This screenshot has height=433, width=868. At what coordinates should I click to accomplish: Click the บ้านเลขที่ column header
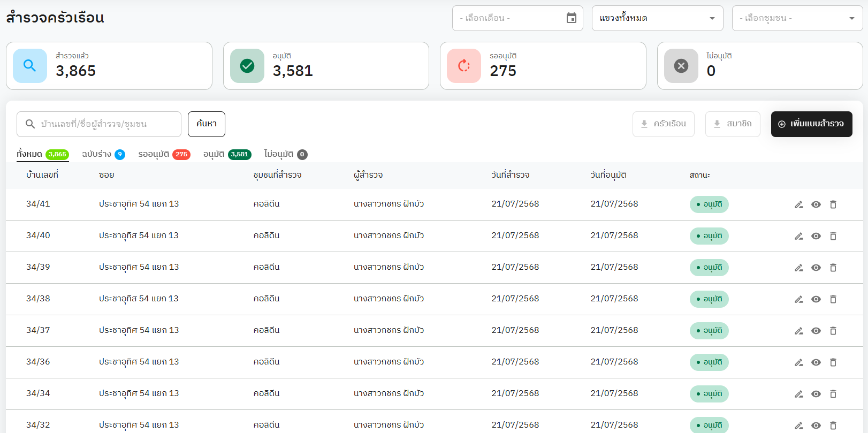click(x=42, y=175)
